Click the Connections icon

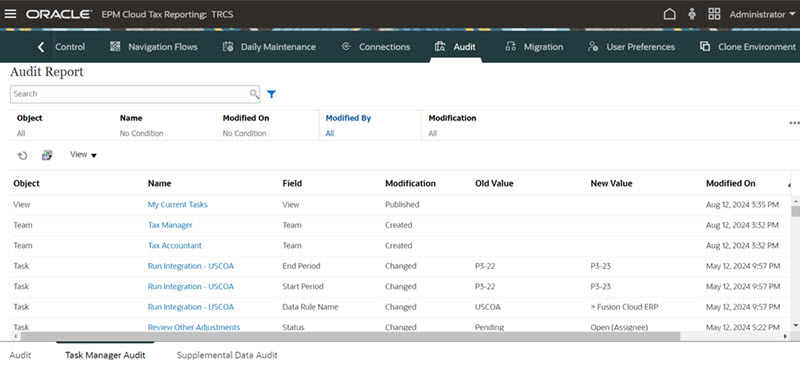tap(345, 46)
